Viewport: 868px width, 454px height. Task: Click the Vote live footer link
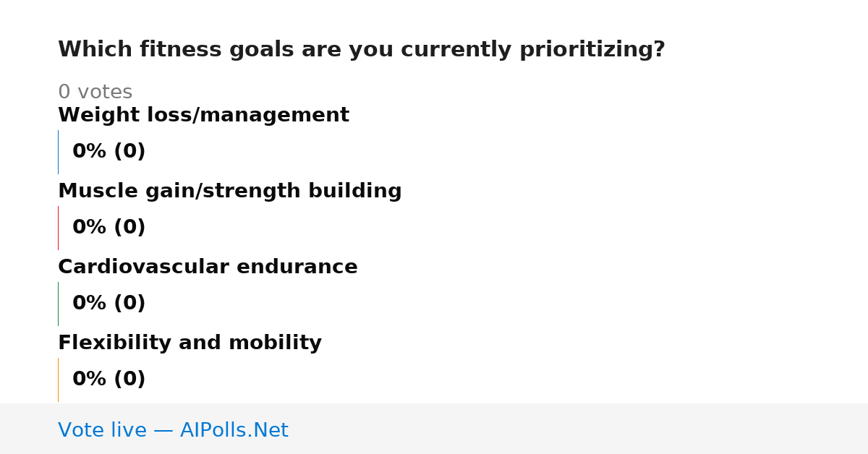(x=173, y=430)
